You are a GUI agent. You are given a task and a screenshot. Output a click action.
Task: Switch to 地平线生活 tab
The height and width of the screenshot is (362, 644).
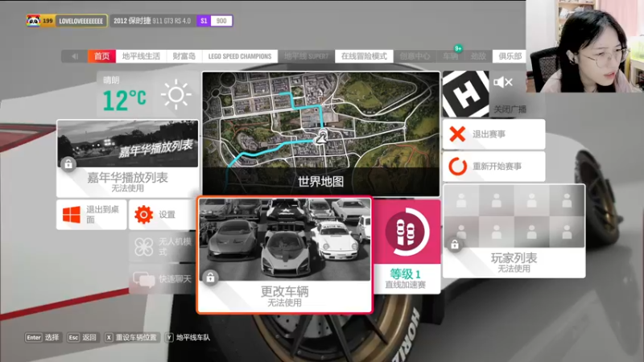coord(141,56)
